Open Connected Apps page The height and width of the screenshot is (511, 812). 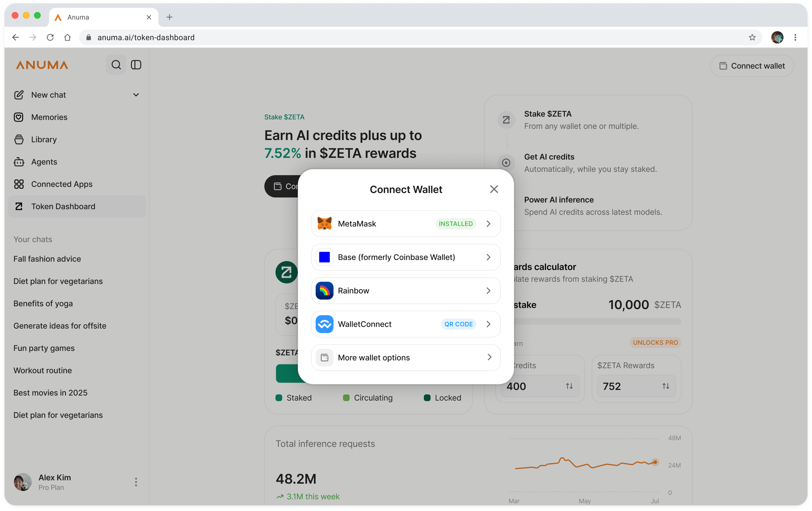(x=77, y=184)
